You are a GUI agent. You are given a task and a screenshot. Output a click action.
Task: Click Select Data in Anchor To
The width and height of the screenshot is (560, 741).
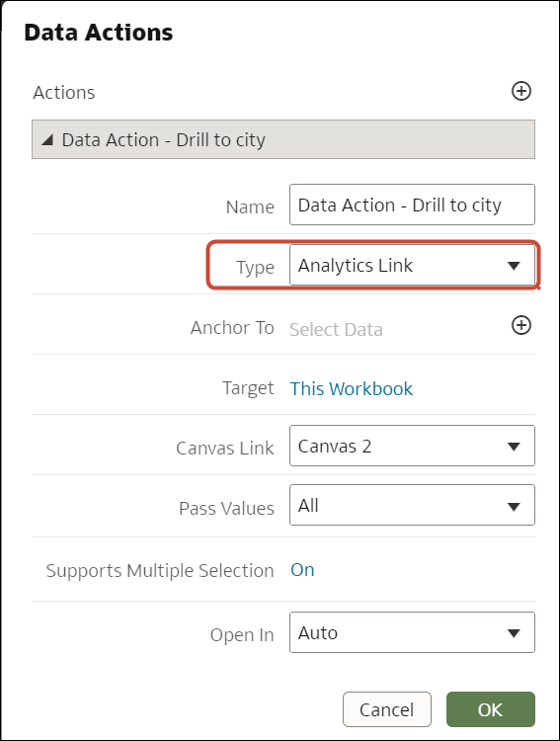point(336,329)
